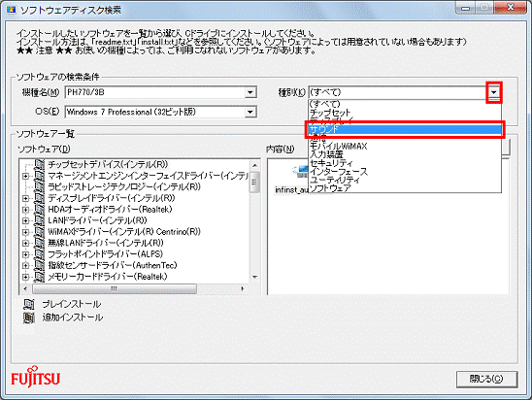532x400 pixels.
Task: Click software list vertical scrollbar up arrow
Action: coord(254,165)
